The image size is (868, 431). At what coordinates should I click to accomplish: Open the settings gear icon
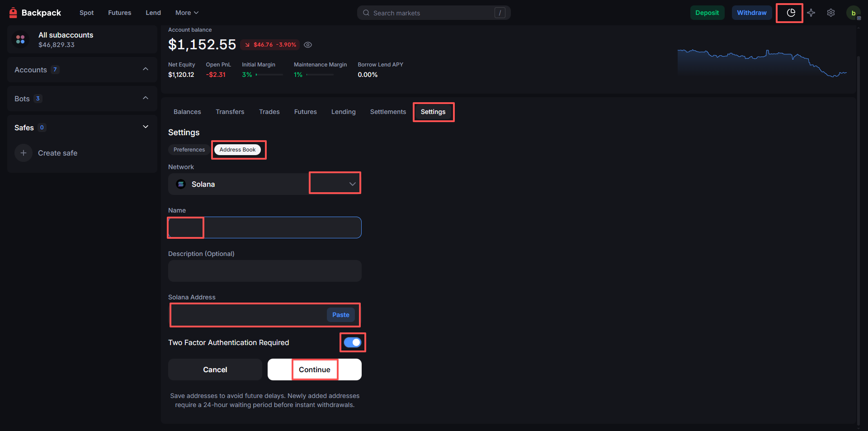(831, 13)
